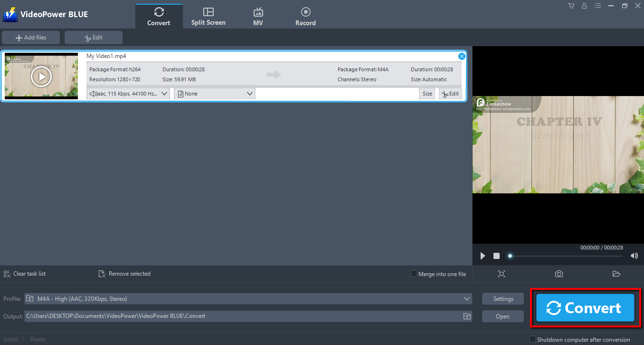Screen dimensions: 644x345
Task: Click Remove selected
Action: [124, 274]
